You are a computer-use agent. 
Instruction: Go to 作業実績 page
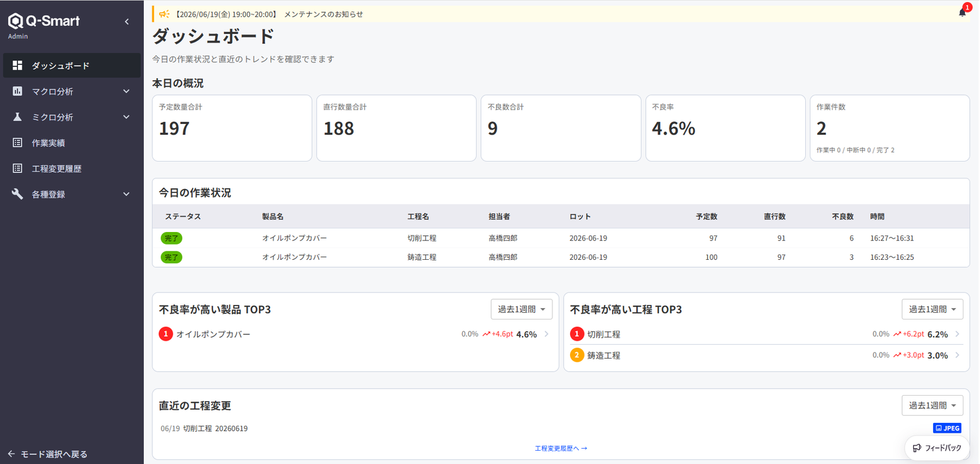pos(72,143)
